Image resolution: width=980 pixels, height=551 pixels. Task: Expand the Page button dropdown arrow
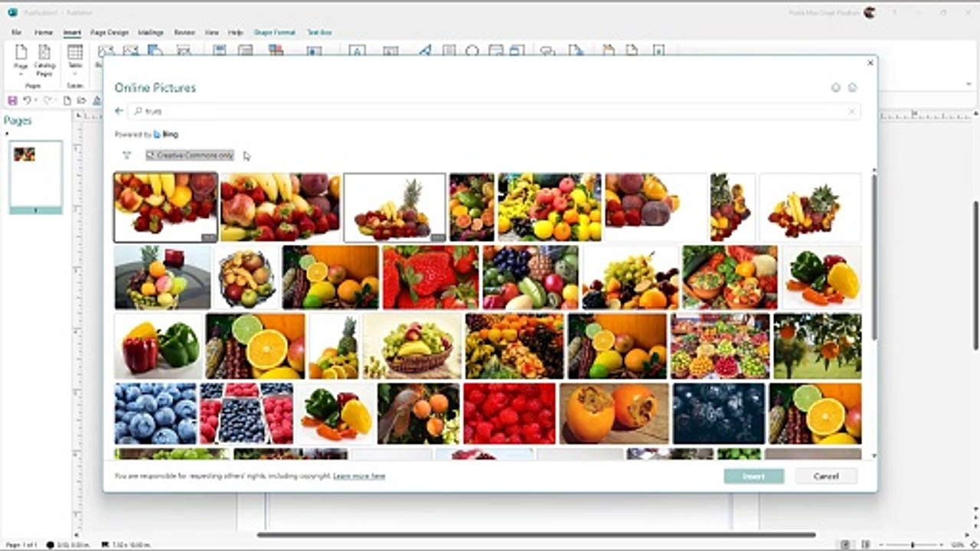point(21,75)
